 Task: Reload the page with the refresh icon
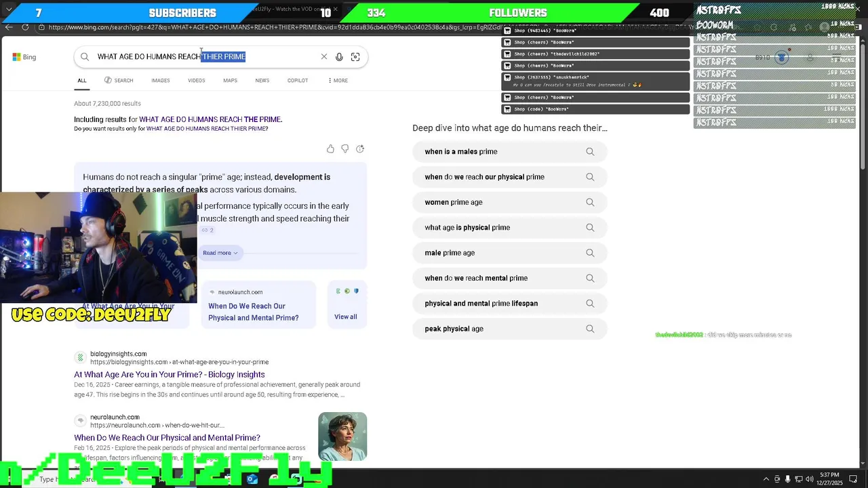coord(25,27)
